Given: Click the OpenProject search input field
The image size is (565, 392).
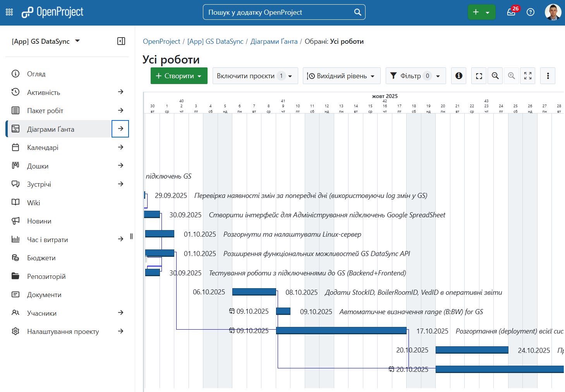Looking at the screenshot, I should pos(279,12).
